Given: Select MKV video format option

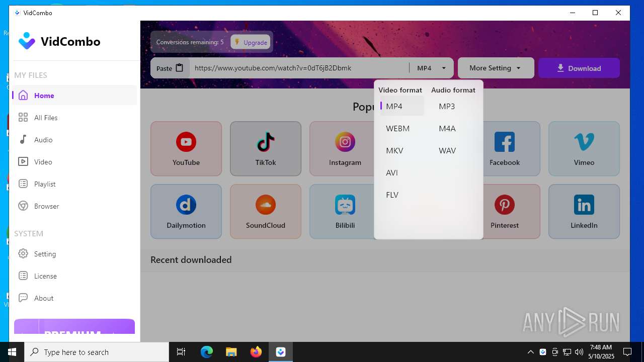Looking at the screenshot, I should [402, 150].
